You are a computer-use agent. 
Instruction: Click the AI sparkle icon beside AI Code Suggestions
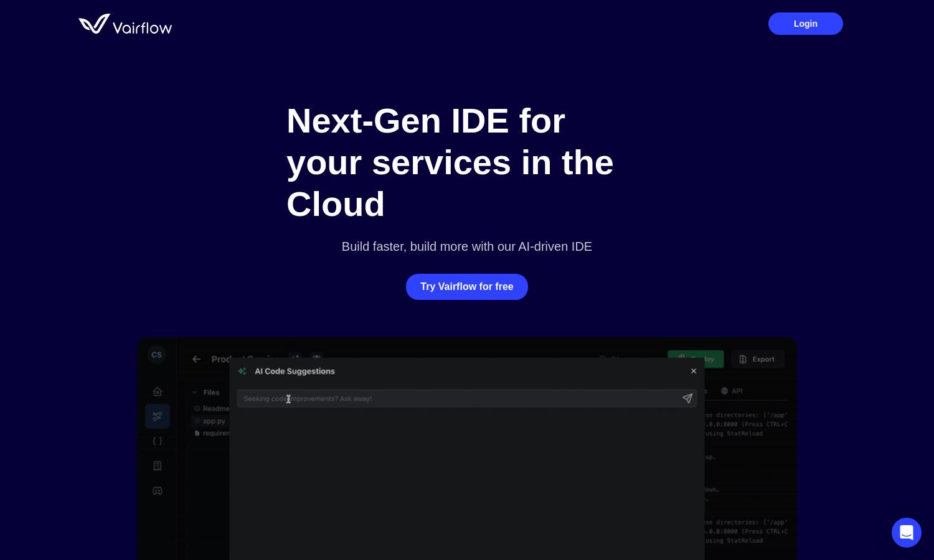[242, 371]
